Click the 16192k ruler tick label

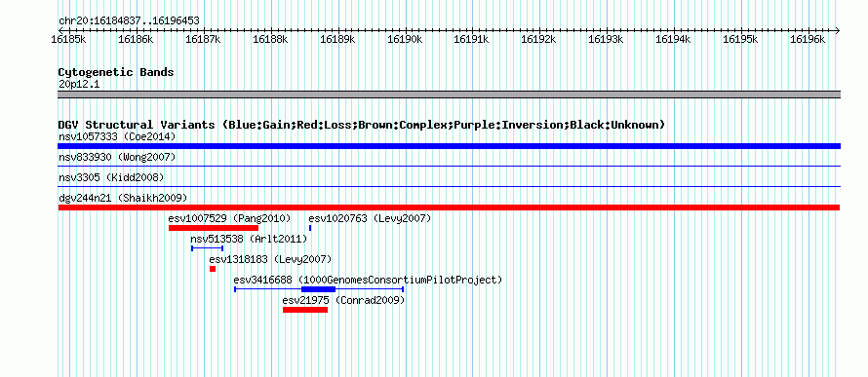[539, 39]
